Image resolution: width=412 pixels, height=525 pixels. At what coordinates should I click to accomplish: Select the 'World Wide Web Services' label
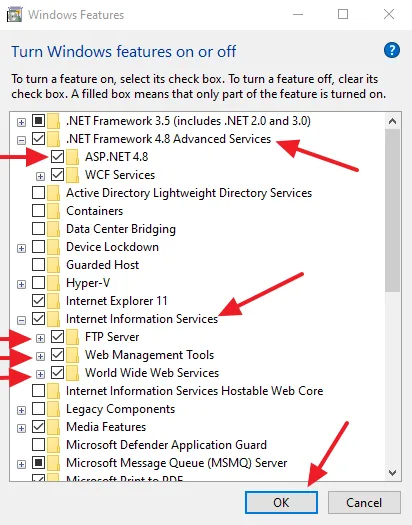152,373
